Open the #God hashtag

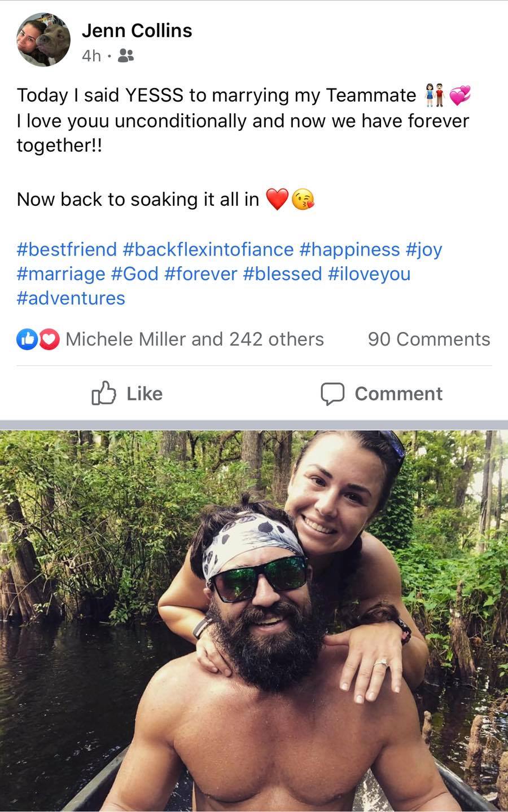[135, 273]
